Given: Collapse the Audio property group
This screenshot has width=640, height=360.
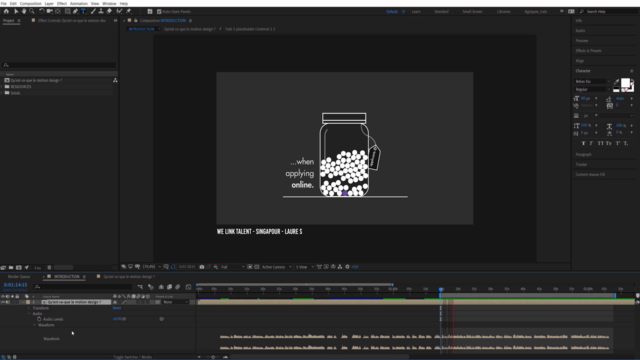Looking at the screenshot, I should [29, 313].
